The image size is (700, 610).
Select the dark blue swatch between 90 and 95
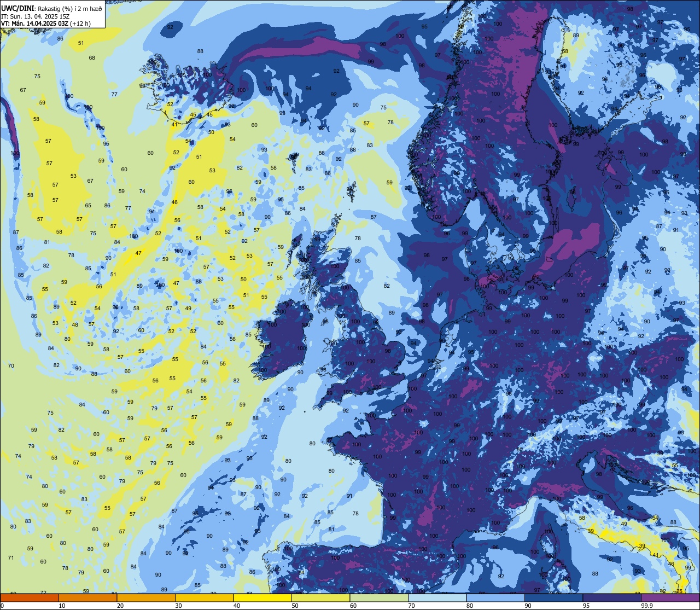tap(553, 598)
